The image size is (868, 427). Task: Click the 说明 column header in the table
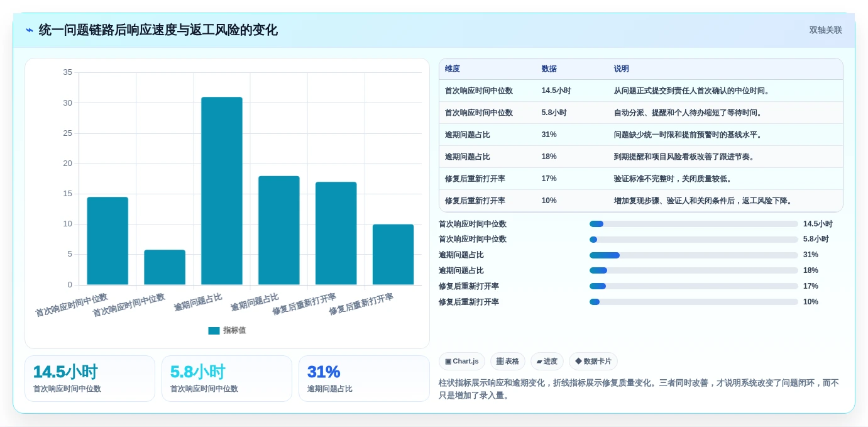[622, 69]
